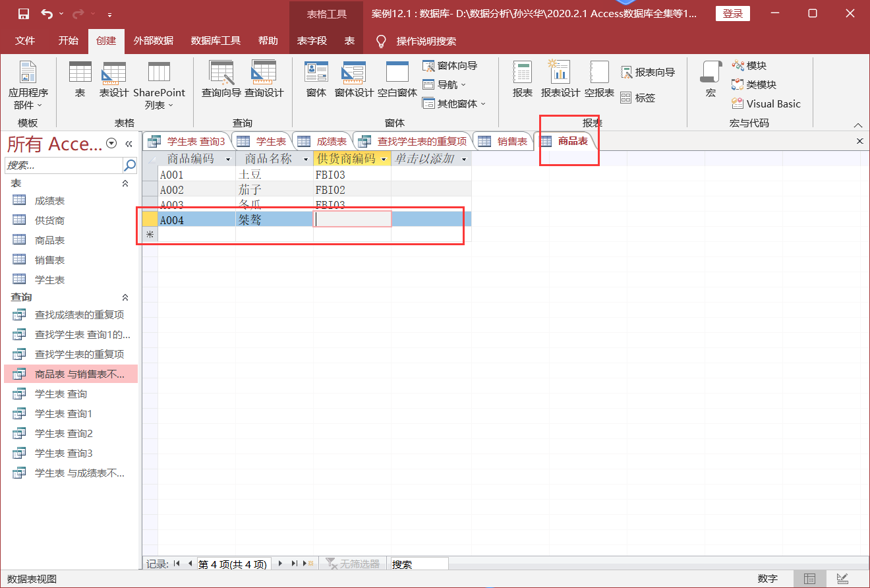Switch to Table Fields (表字段) tab

(312, 41)
